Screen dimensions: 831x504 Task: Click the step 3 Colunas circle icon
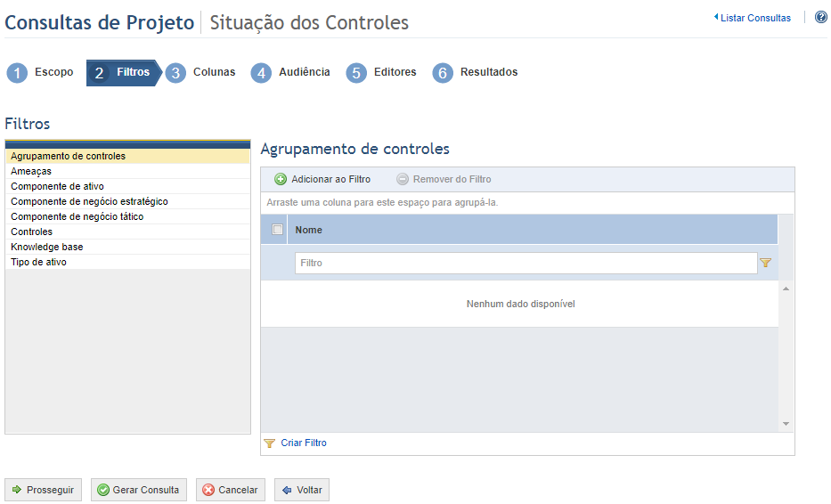point(175,73)
